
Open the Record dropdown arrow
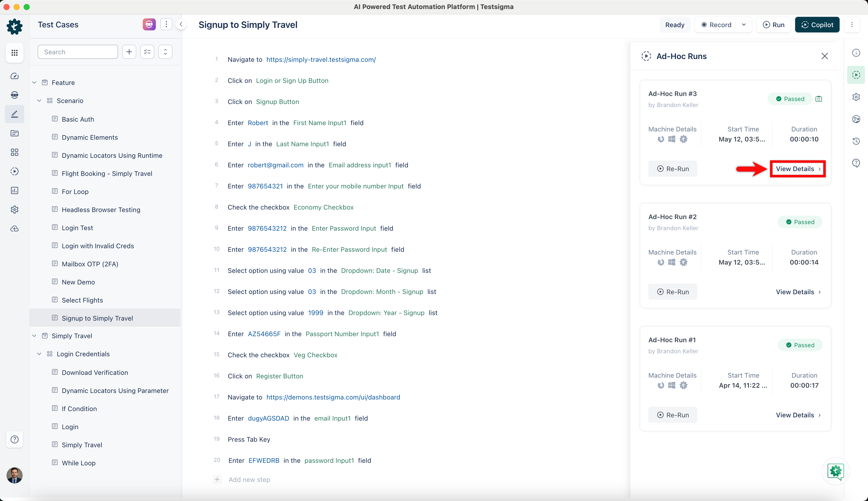click(744, 24)
